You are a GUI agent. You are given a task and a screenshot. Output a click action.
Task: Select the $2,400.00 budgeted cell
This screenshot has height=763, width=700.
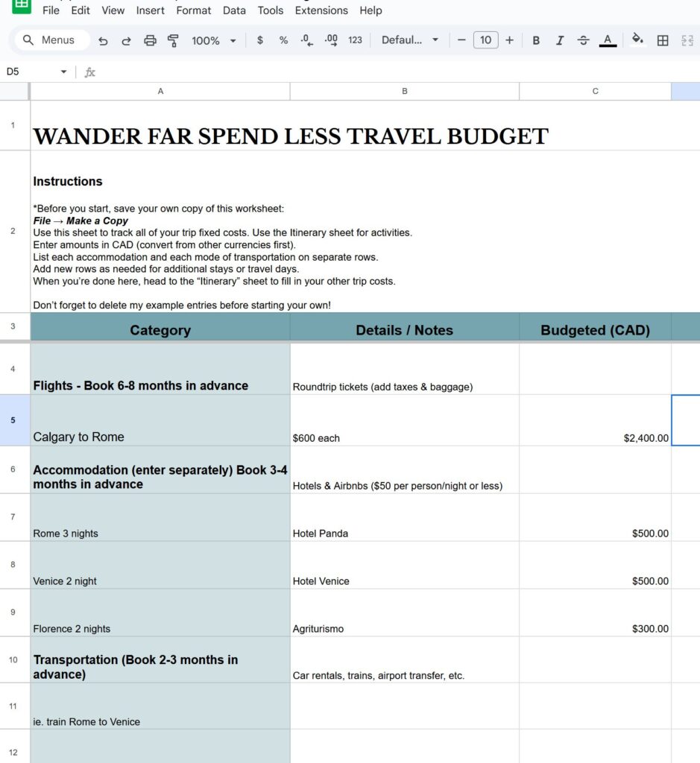pos(595,421)
